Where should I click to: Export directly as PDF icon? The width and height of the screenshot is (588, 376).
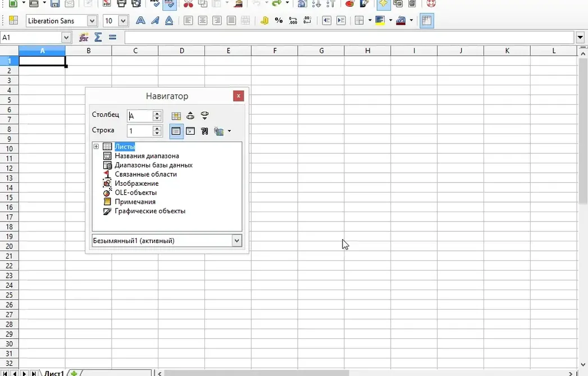click(x=107, y=4)
